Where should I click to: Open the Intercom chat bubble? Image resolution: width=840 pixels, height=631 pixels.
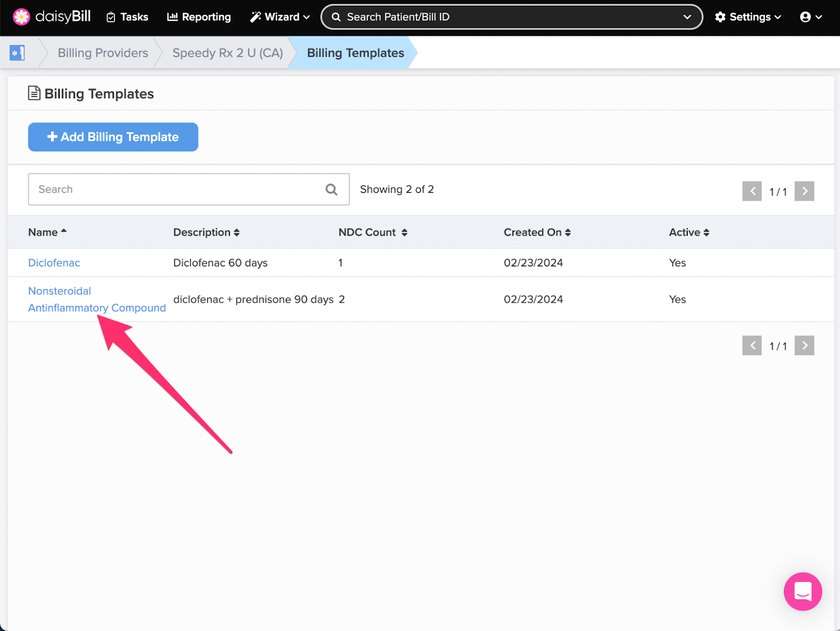pos(802,592)
